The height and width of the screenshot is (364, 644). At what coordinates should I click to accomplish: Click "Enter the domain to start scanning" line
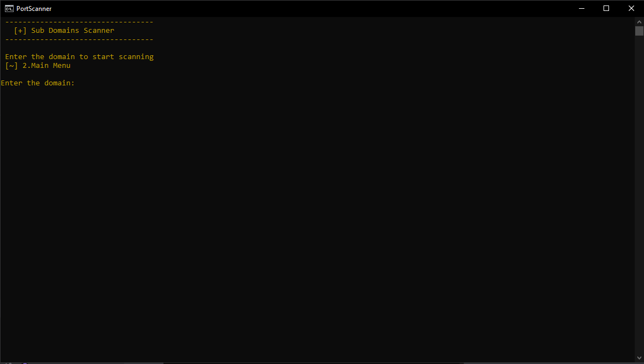[x=79, y=57]
